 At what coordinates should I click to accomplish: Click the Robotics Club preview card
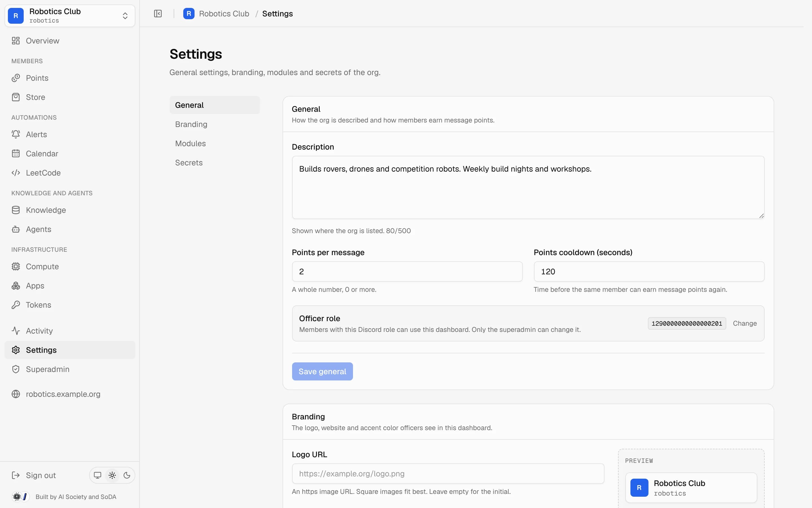coord(691,487)
